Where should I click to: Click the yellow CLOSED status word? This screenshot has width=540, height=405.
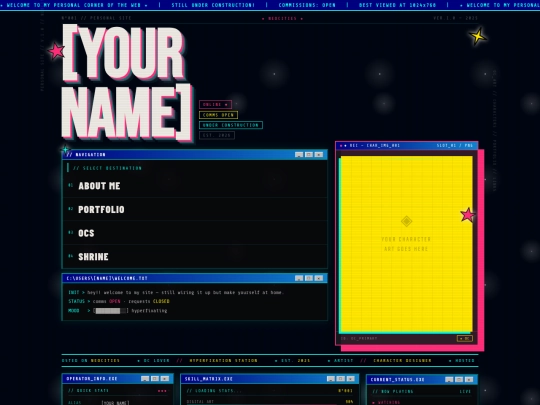pos(161,301)
